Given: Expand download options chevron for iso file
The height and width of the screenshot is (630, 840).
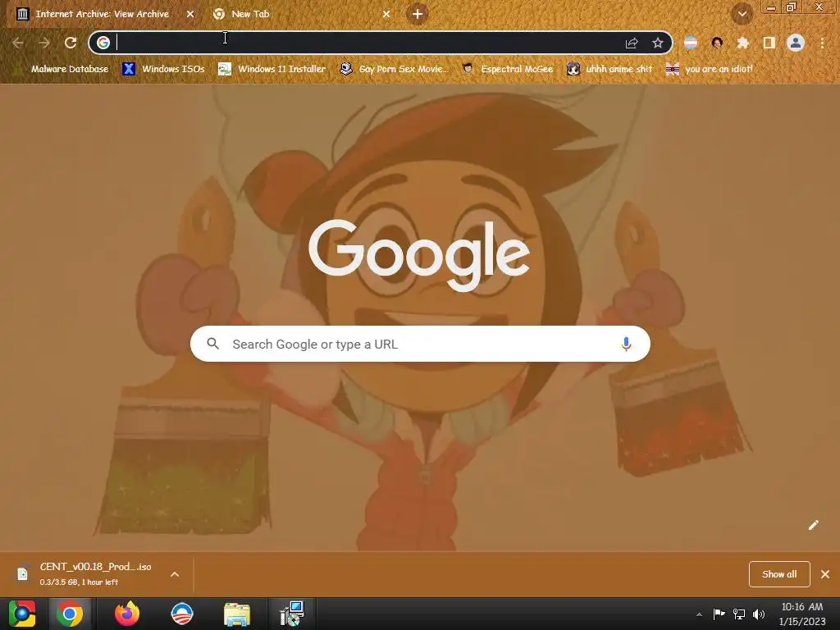Looking at the screenshot, I should pyautogui.click(x=175, y=574).
